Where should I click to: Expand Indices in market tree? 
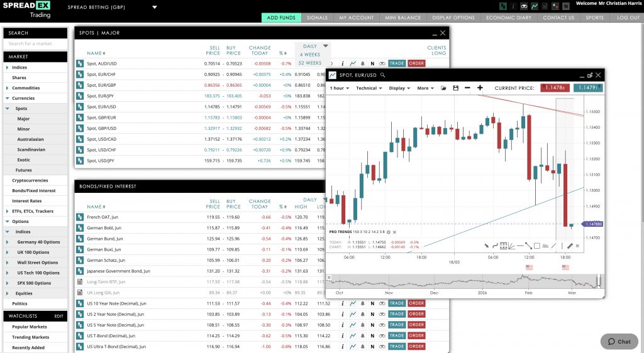pyautogui.click(x=8, y=67)
